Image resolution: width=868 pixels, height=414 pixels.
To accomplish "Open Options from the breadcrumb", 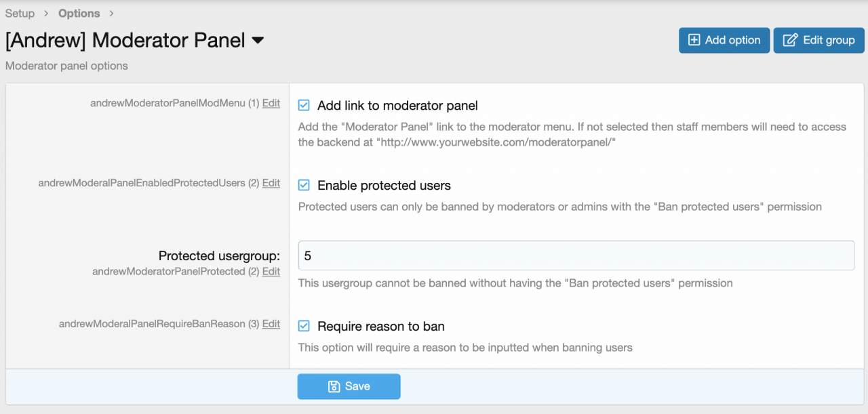I will pos(79,14).
